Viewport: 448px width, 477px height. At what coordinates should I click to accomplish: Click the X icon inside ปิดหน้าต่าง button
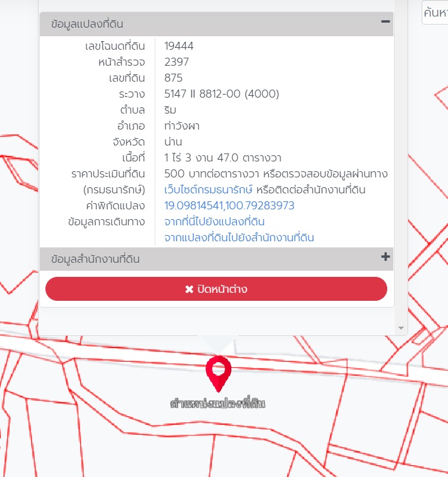189,289
